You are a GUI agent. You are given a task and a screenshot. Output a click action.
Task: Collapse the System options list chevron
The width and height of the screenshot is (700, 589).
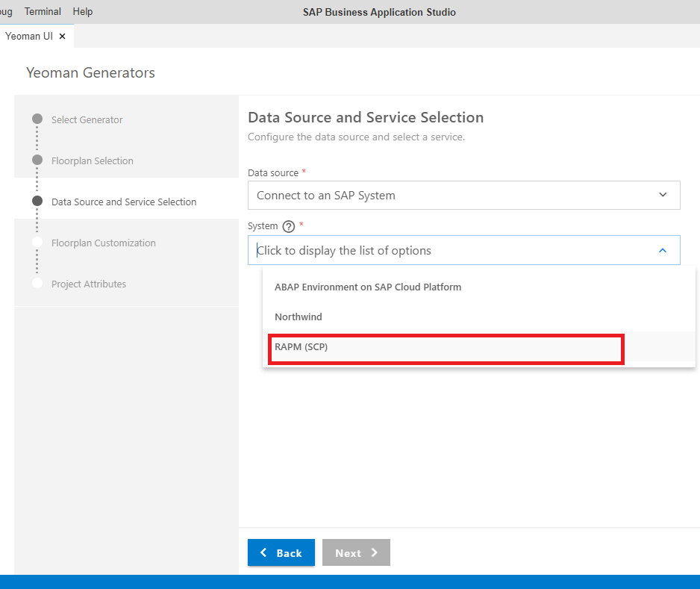pyautogui.click(x=662, y=250)
